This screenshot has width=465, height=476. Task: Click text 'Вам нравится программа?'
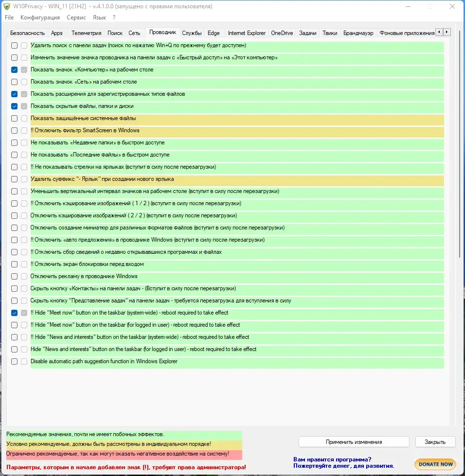pyautogui.click(x=332, y=459)
